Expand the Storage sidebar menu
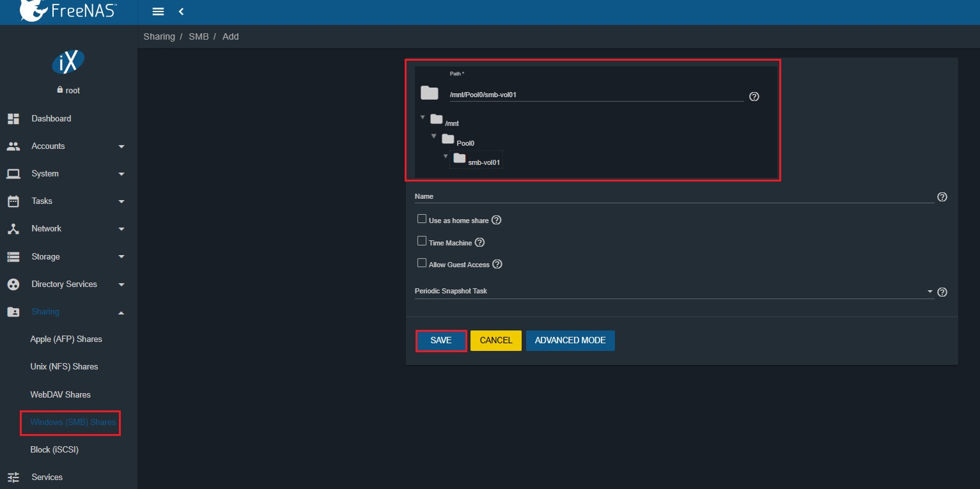This screenshot has width=980, height=489. 68,256
